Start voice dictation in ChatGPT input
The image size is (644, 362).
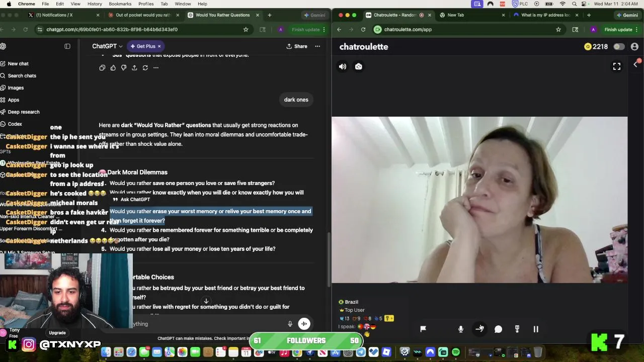tap(290, 324)
